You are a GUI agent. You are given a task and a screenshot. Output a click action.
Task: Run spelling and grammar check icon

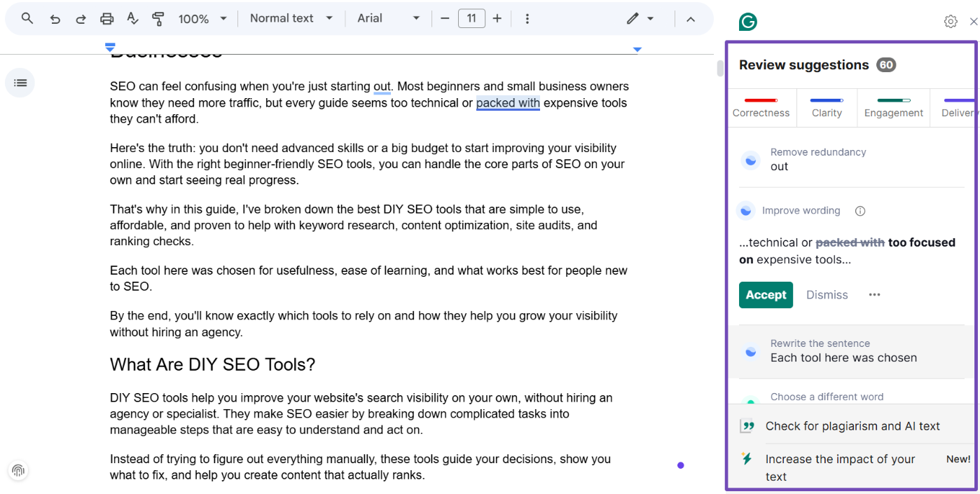pyautogui.click(x=132, y=19)
